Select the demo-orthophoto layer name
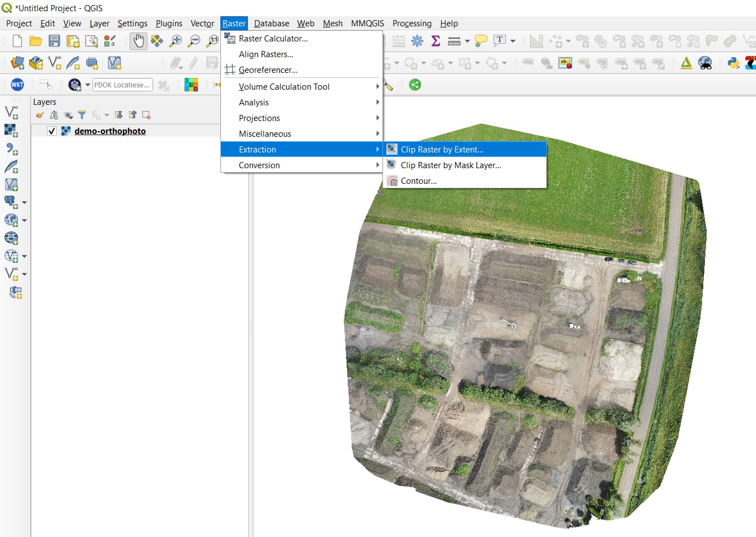This screenshot has width=756, height=537. (110, 131)
